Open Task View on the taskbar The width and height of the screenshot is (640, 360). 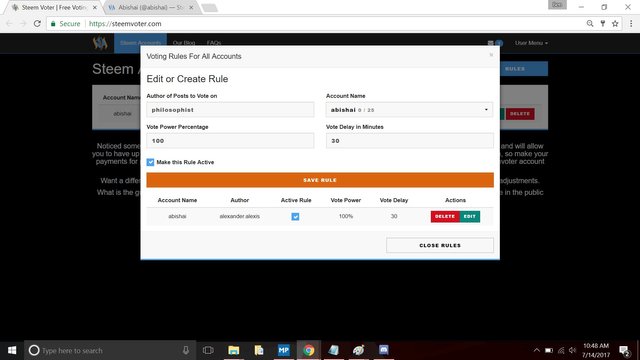(208, 350)
